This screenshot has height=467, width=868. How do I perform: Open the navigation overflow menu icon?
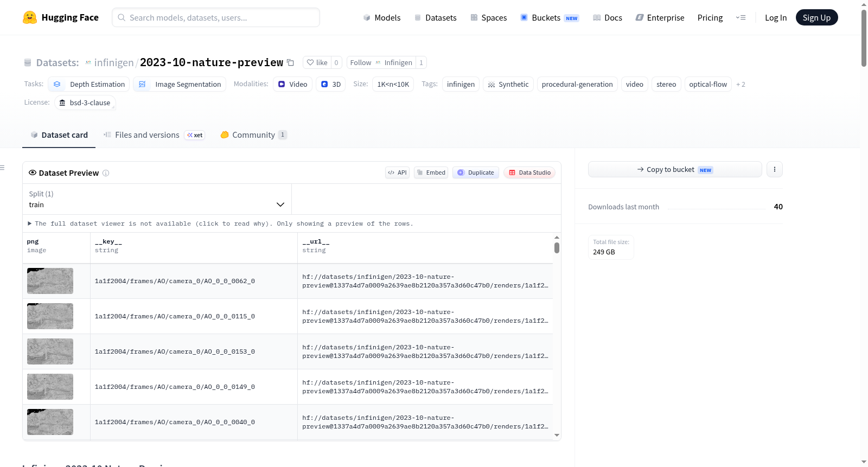(x=741, y=17)
